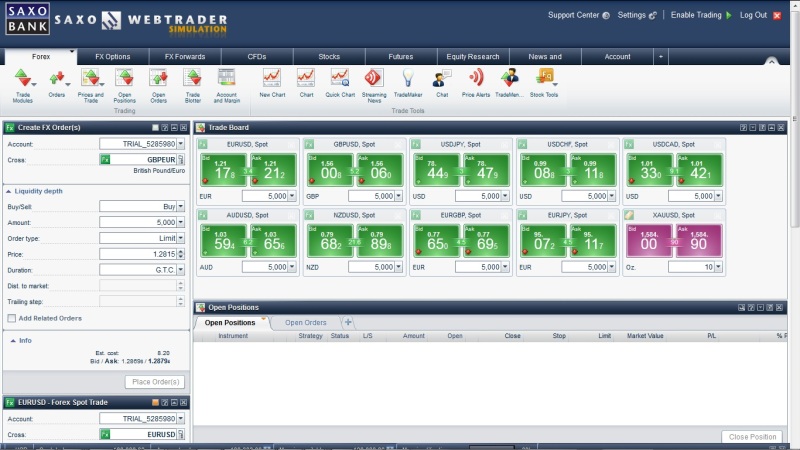Add a new tab in Open Positions panel
This screenshot has height=450, width=800.
click(348, 322)
